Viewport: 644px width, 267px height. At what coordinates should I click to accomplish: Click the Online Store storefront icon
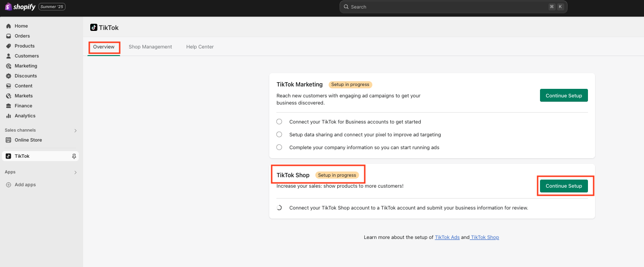9,140
